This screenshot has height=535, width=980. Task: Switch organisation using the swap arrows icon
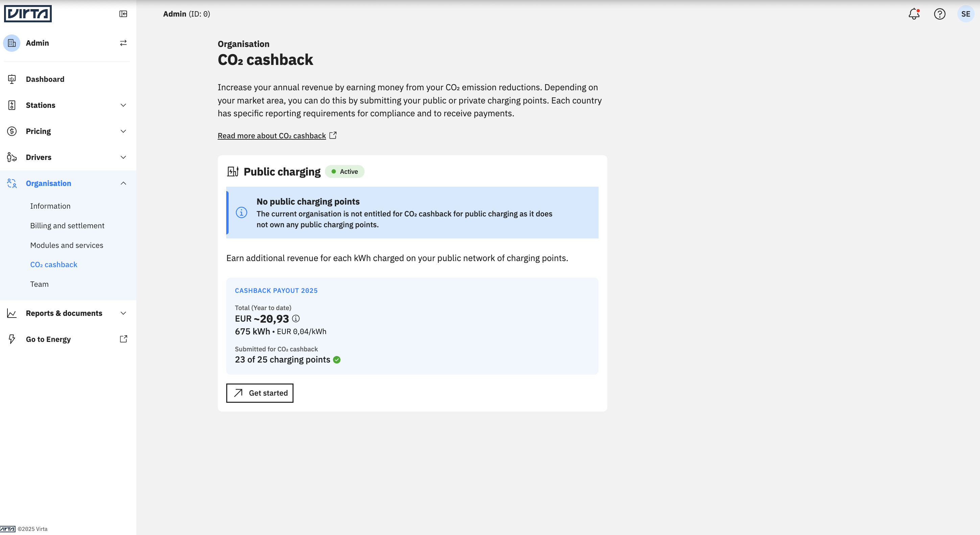tap(123, 43)
